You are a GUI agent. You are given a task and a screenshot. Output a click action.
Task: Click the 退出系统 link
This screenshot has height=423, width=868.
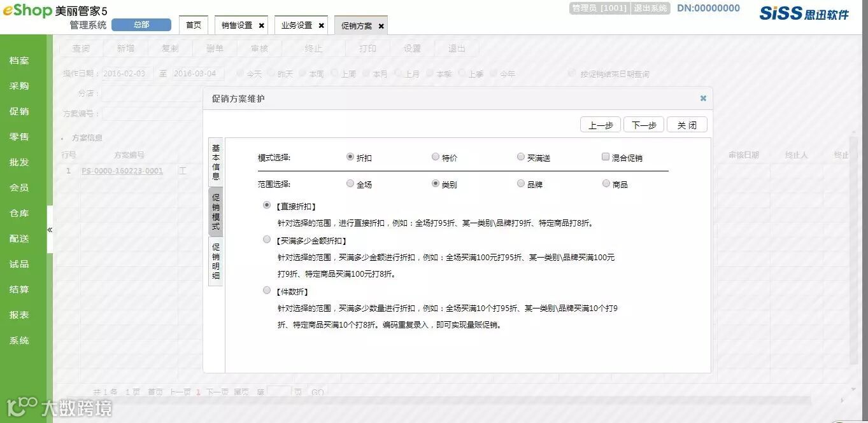coord(650,8)
